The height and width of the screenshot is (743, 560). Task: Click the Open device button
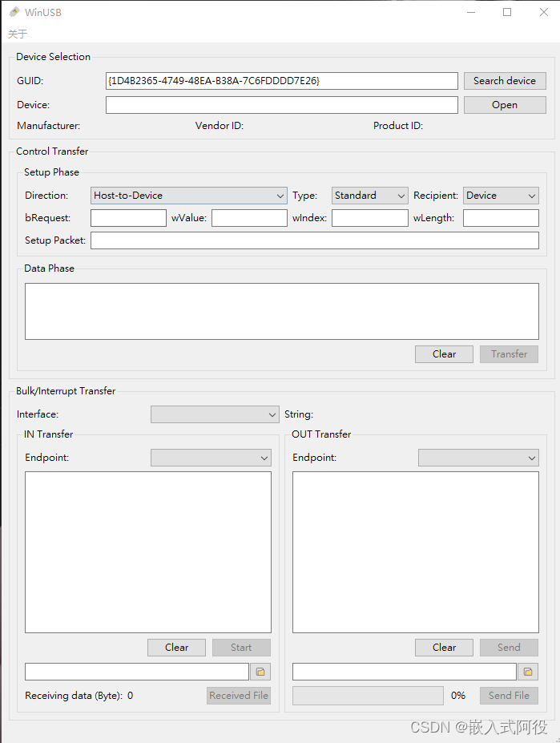pyautogui.click(x=505, y=105)
